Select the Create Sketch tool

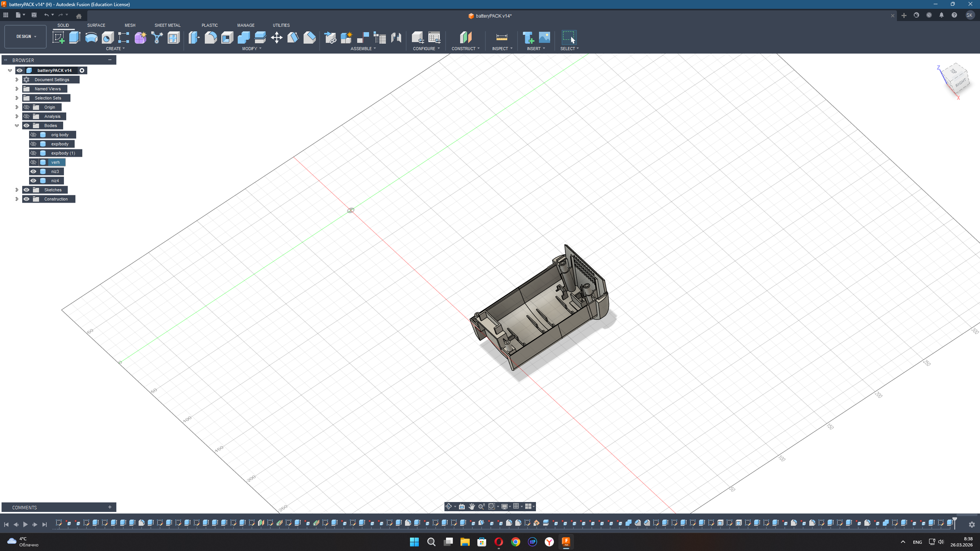(x=58, y=37)
